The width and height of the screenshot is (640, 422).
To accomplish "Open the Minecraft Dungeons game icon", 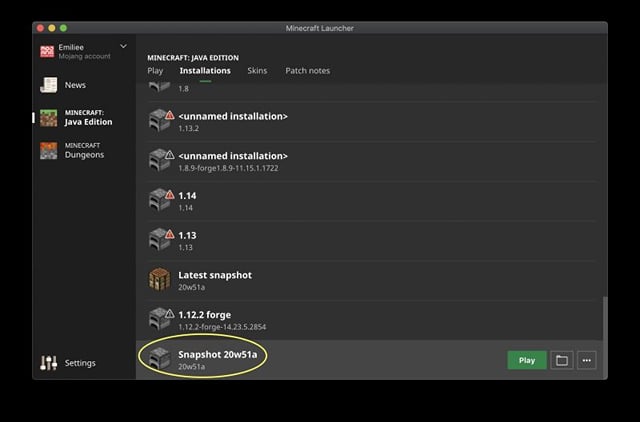I will (x=49, y=151).
